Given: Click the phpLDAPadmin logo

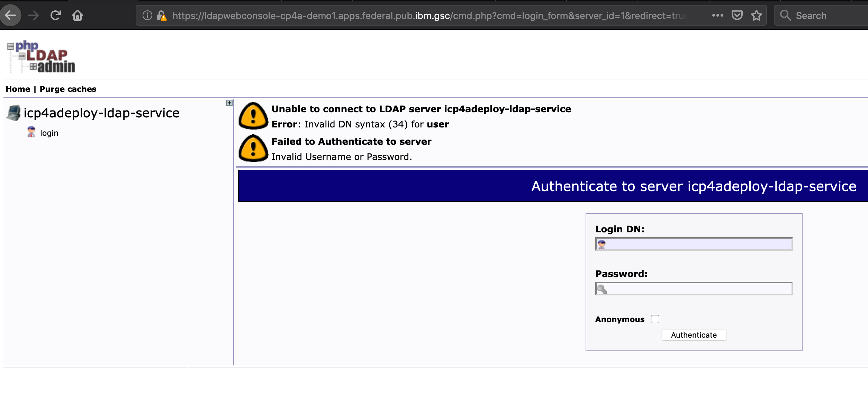Looking at the screenshot, I should pos(41,56).
